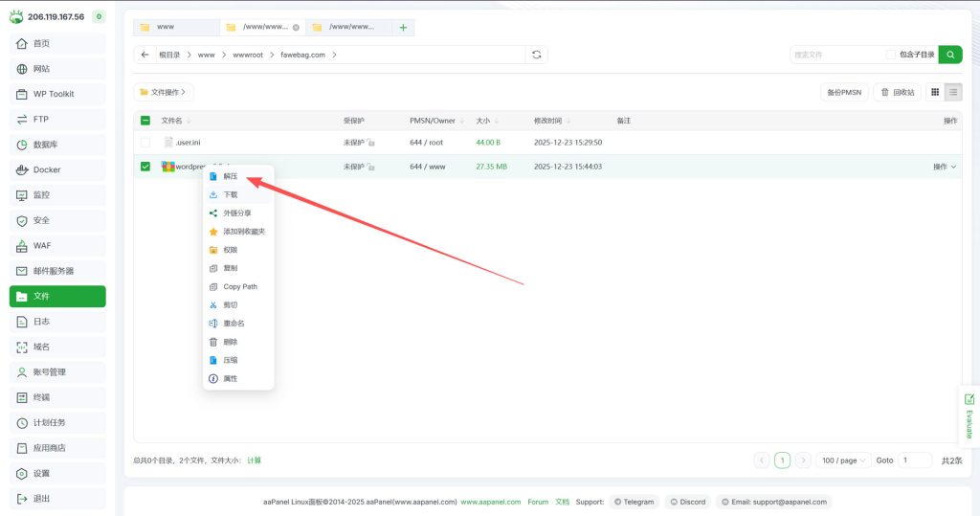Switch to grid view layout icon

935,92
